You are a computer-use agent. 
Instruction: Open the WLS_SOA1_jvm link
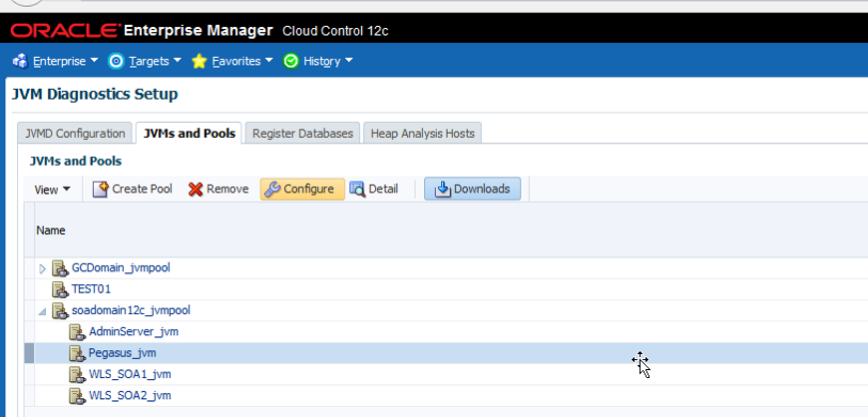130,374
